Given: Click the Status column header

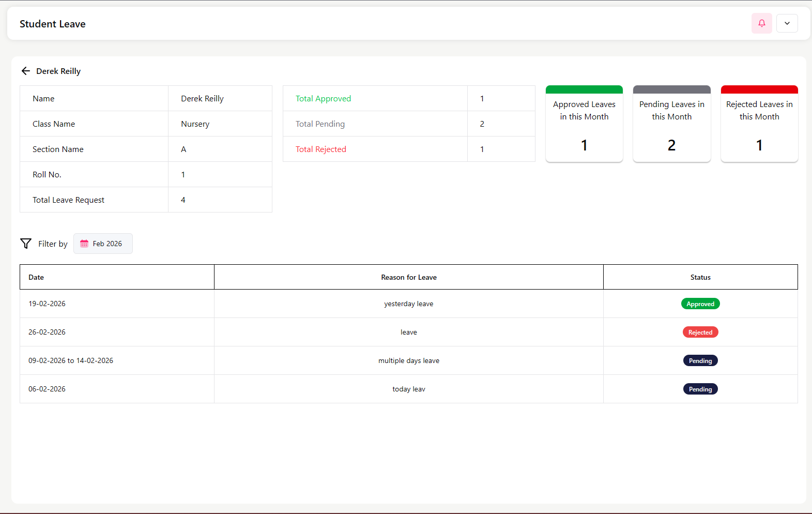Looking at the screenshot, I should [x=700, y=277].
